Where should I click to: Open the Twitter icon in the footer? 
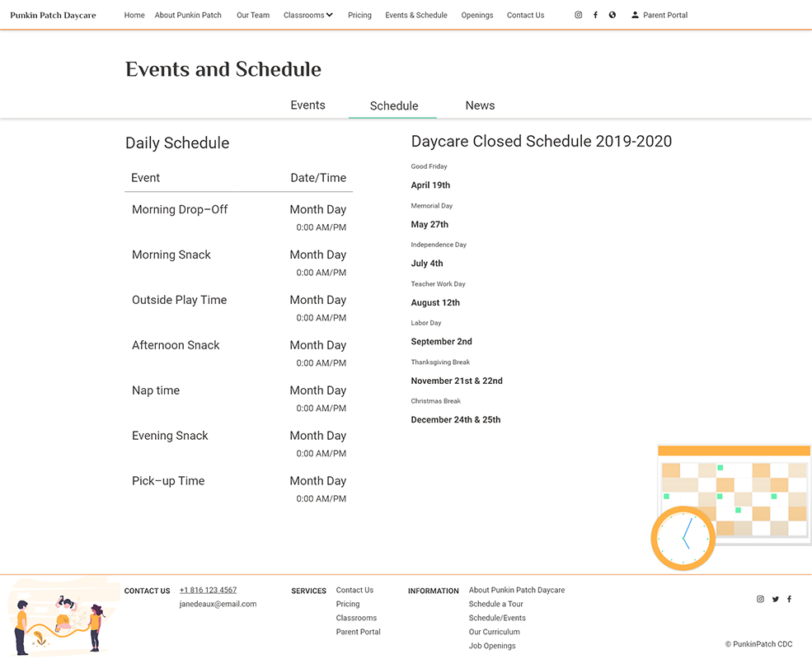[x=775, y=599]
